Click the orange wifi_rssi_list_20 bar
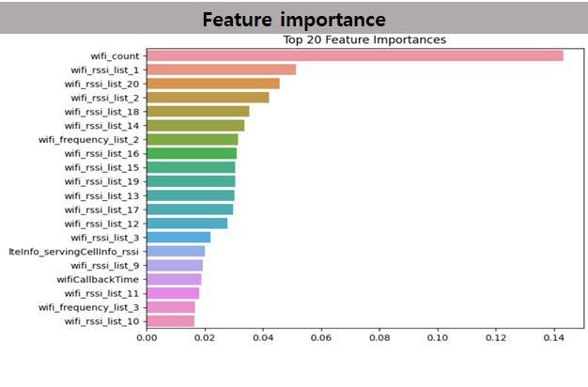This screenshot has width=588, height=387. (213, 84)
